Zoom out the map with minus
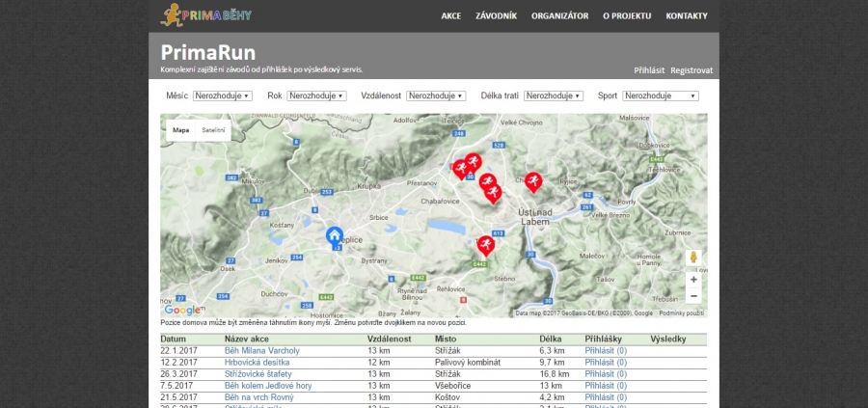 click(x=693, y=295)
